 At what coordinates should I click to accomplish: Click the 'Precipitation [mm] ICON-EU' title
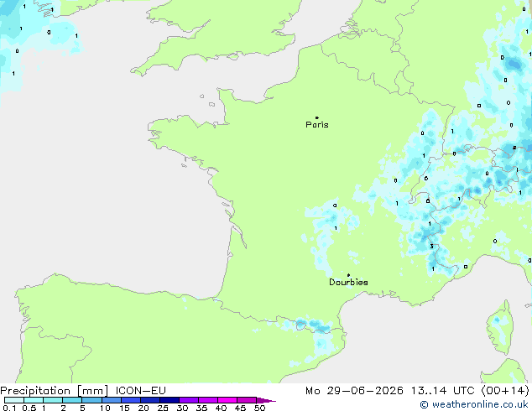click(83, 391)
